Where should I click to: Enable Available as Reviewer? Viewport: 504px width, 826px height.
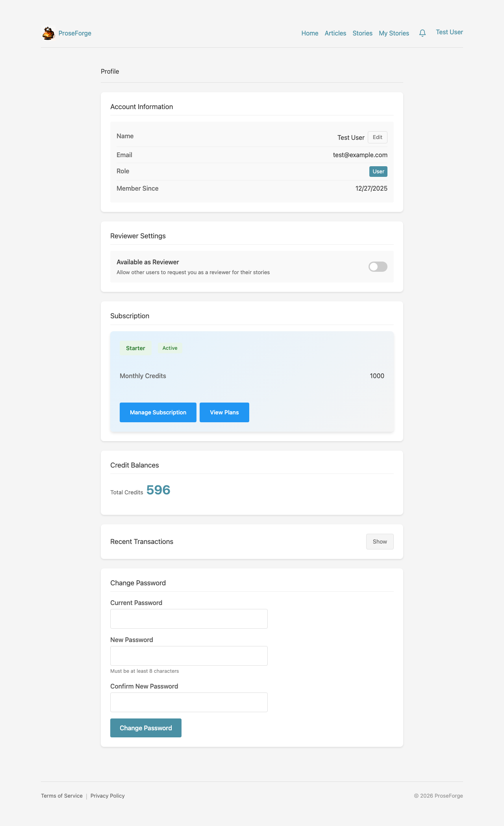tap(377, 267)
